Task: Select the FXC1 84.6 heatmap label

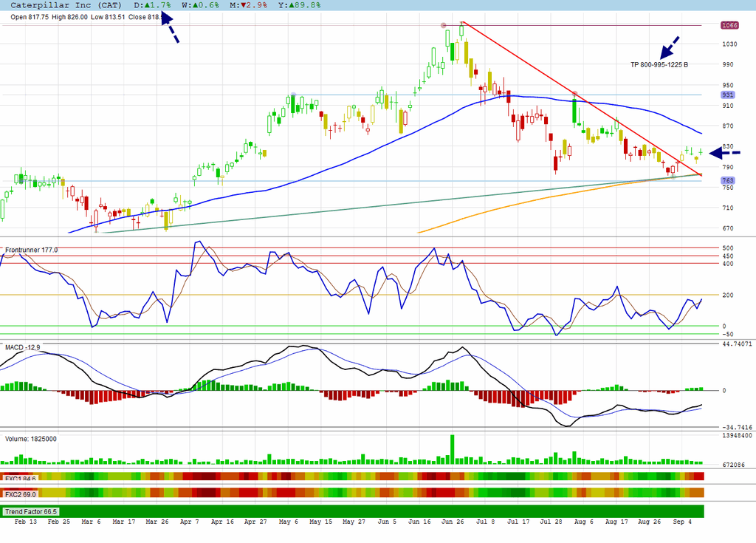Action: (20, 479)
